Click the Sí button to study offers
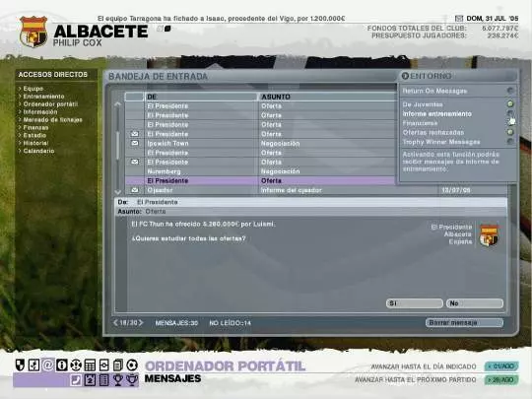The height and width of the screenshot is (399, 532). (x=414, y=303)
